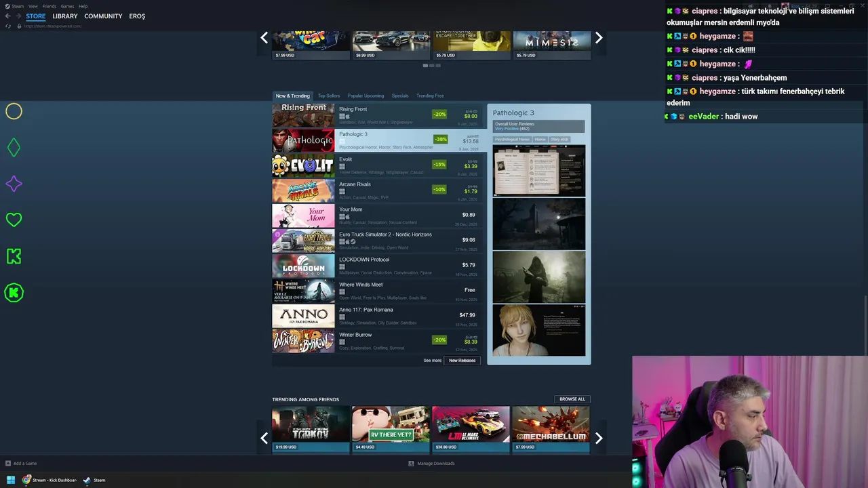Click the BROWSE ALL button
Image resolution: width=868 pixels, height=488 pixels.
(x=572, y=399)
